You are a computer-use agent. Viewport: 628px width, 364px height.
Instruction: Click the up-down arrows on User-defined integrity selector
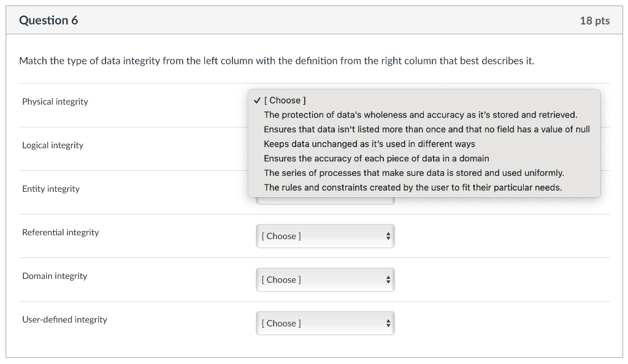pos(388,323)
